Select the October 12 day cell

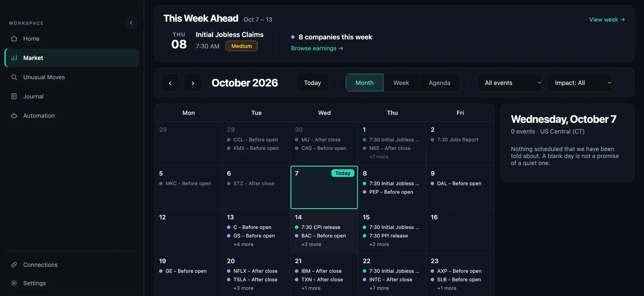tap(188, 231)
